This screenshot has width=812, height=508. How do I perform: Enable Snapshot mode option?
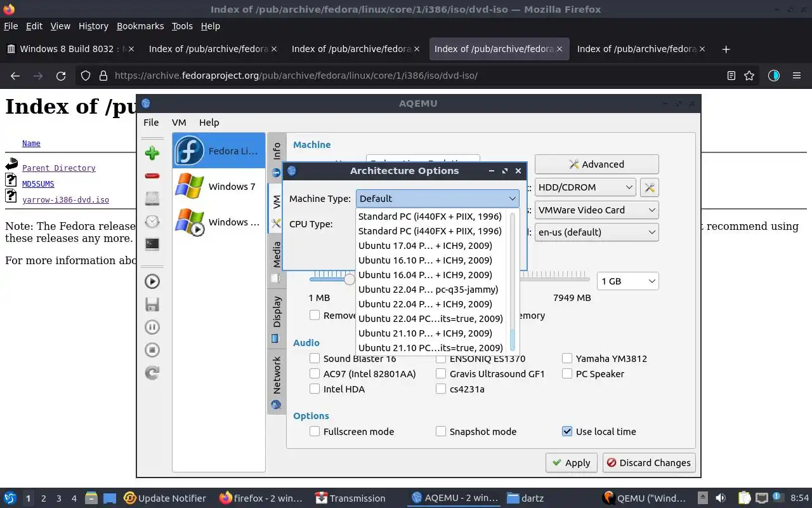pos(441,431)
